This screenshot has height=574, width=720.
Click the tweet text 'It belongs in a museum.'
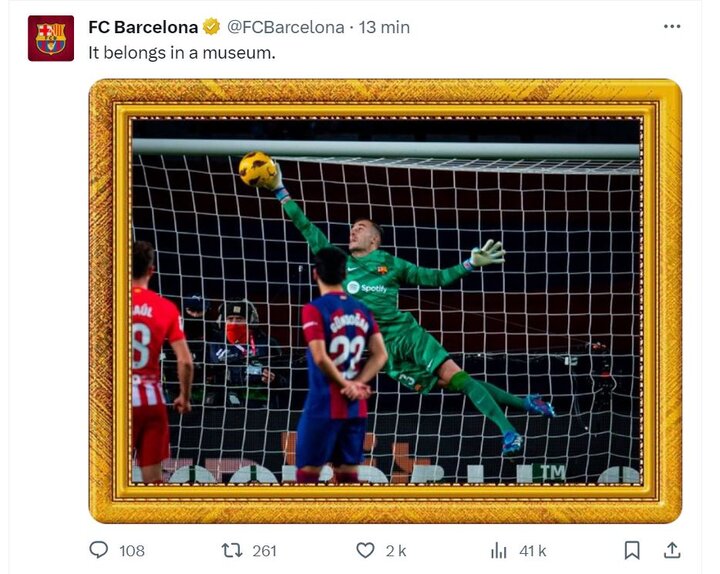click(182, 53)
